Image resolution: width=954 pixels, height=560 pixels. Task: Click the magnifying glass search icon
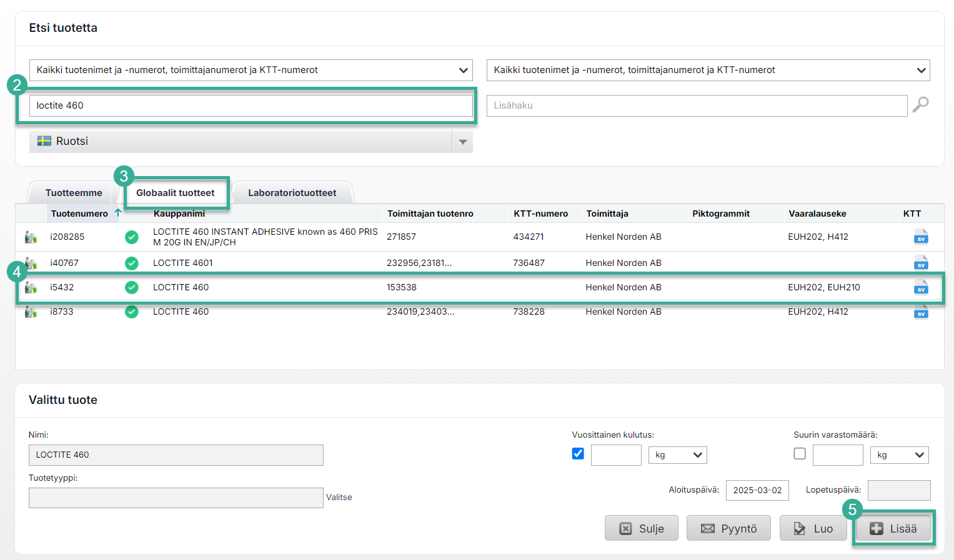(x=920, y=105)
